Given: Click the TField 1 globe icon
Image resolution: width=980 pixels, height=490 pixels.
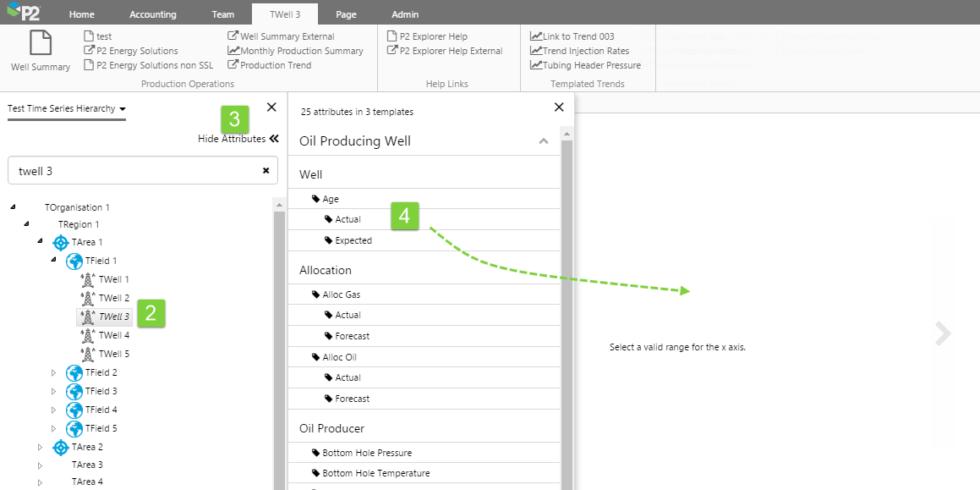Looking at the screenshot, I should [74, 261].
